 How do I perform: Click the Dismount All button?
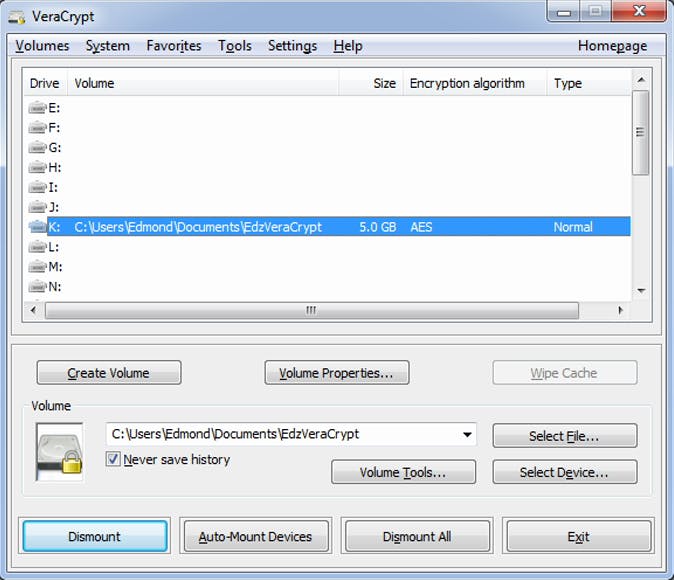(x=417, y=536)
